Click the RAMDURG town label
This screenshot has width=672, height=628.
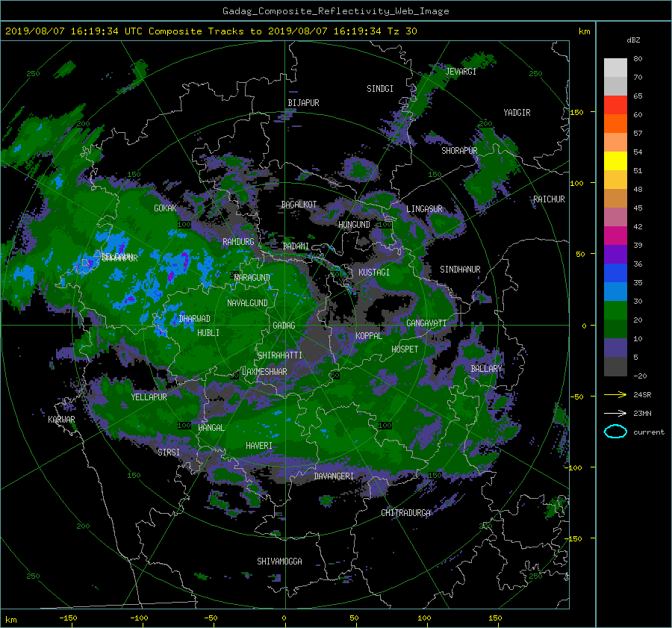pyautogui.click(x=238, y=242)
